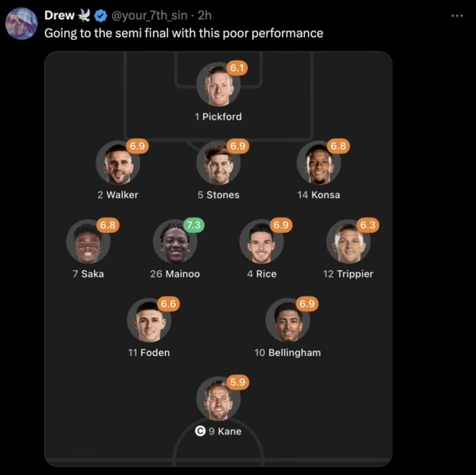Click the blue verified badge next to Drew
This screenshot has height=475, width=476.
click(x=100, y=15)
